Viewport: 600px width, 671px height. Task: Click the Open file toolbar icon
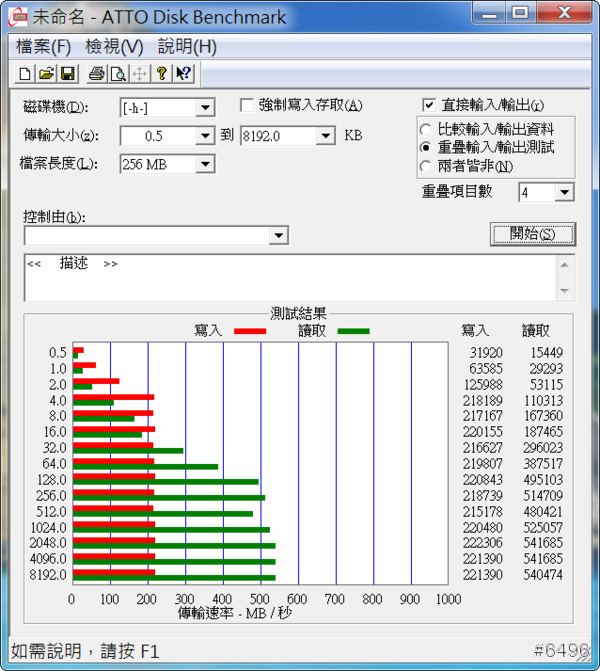47,74
